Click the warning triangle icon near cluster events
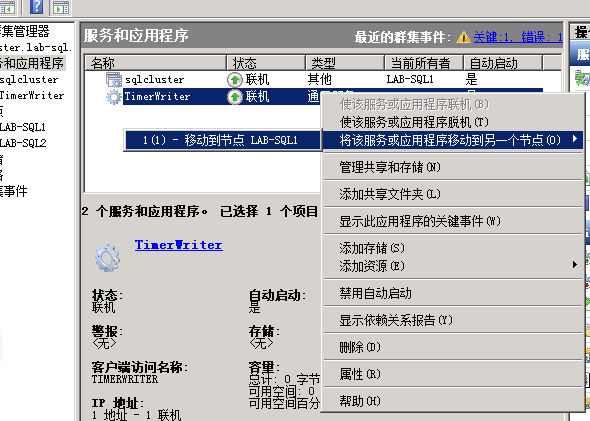This screenshot has width=590, height=421. click(464, 37)
